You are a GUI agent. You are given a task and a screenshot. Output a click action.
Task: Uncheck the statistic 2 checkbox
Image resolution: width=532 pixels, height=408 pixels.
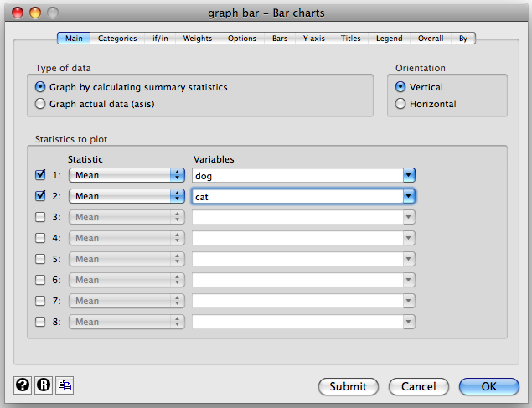(x=40, y=196)
